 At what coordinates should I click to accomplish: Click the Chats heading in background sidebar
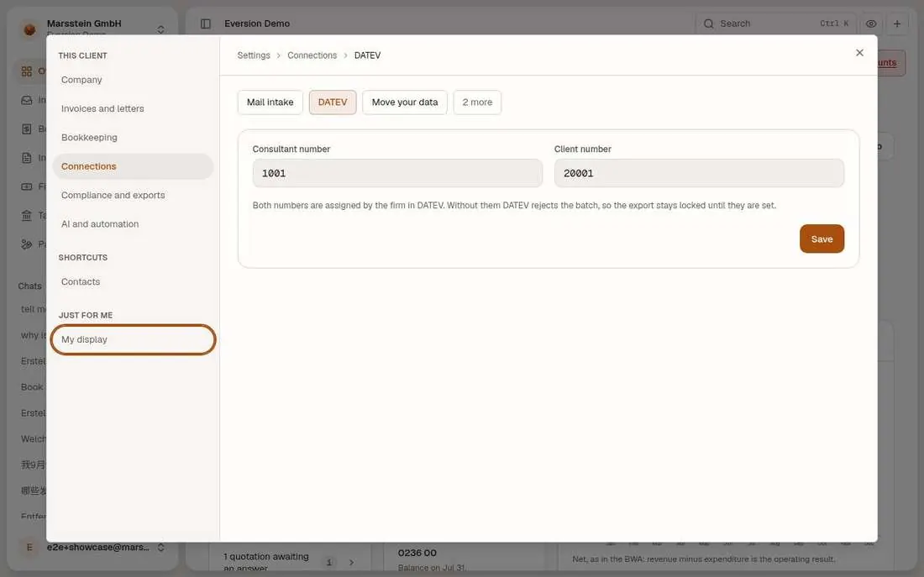pos(29,286)
